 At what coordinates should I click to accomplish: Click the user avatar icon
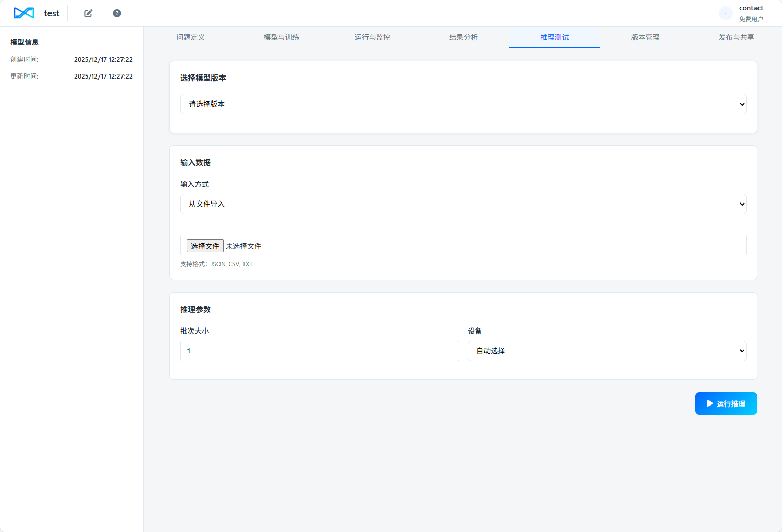point(725,13)
